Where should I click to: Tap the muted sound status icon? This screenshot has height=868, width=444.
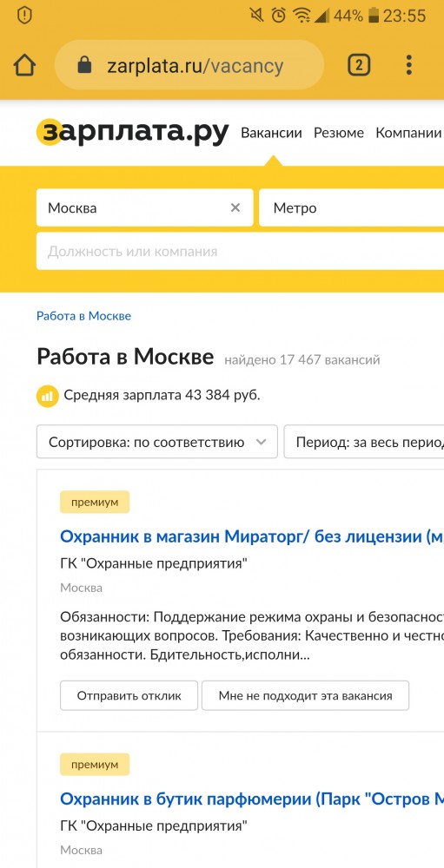pos(257,16)
